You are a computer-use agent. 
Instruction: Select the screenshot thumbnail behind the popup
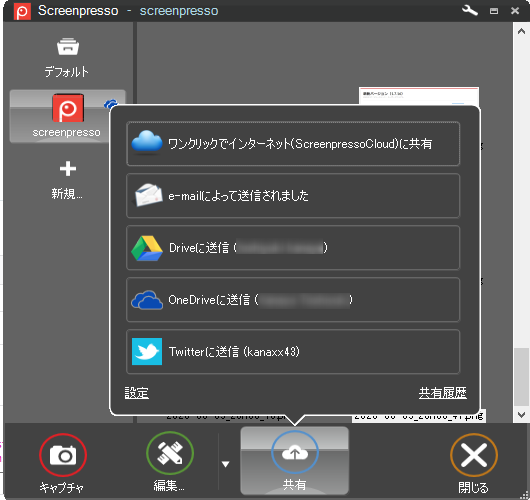(419, 96)
